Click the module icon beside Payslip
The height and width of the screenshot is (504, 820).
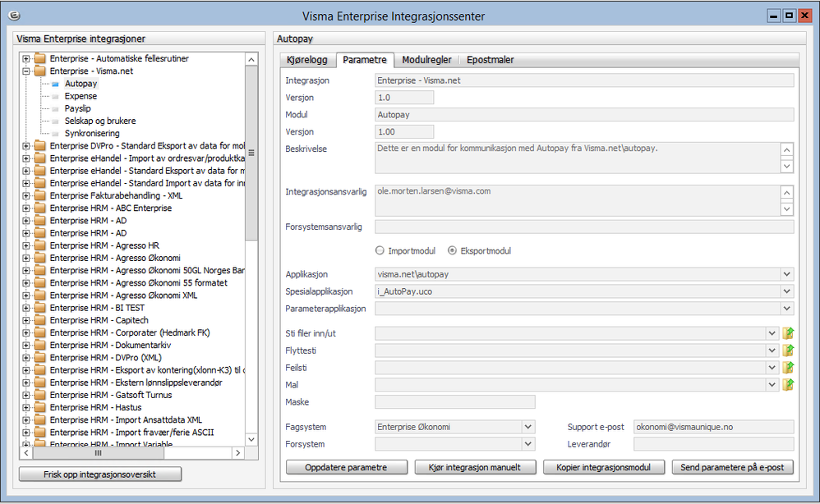(x=55, y=109)
